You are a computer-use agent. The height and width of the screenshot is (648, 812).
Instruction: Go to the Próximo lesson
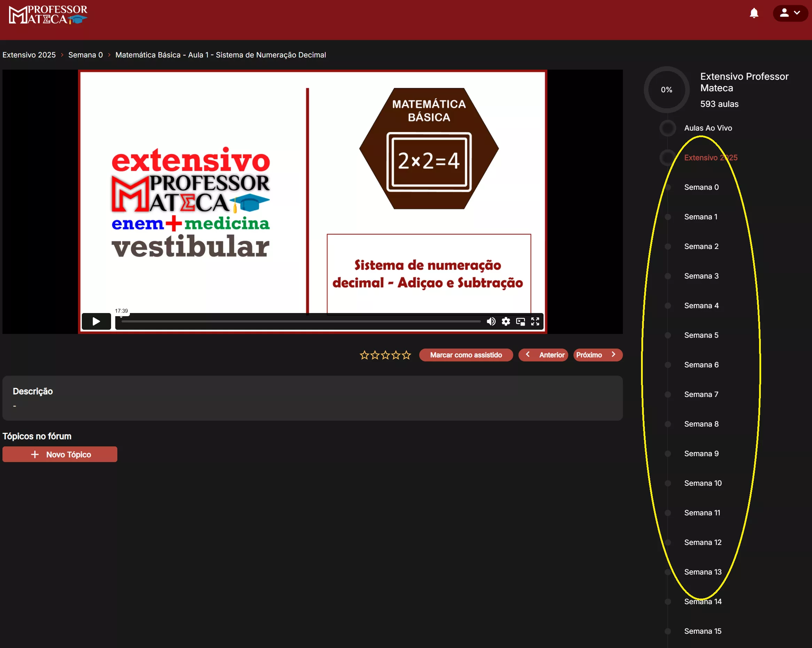coord(597,355)
